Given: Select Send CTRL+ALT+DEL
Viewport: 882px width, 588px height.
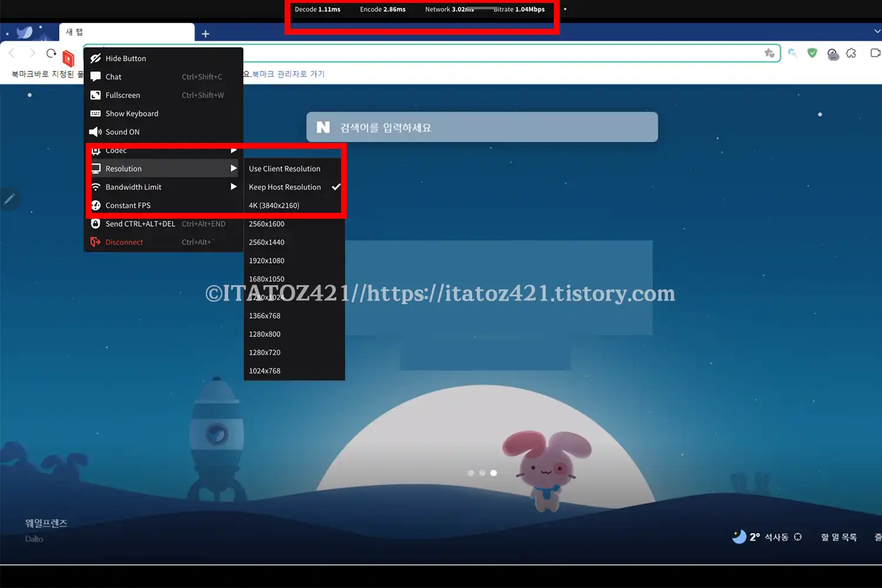Looking at the screenshot, I should point(163,224).
